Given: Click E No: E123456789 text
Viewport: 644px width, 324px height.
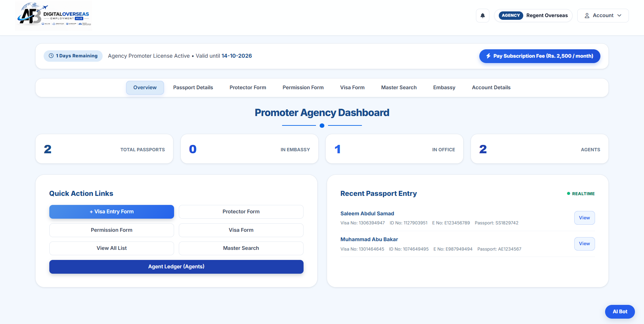Looking at the screenshot, I should tap(451, 223).
